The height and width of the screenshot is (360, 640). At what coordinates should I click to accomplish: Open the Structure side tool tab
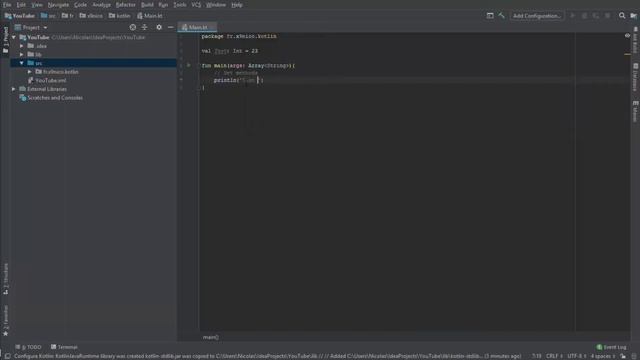pyautogui.click(x=5, y=279)
